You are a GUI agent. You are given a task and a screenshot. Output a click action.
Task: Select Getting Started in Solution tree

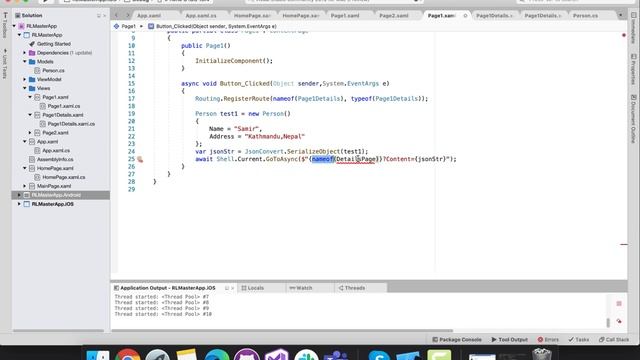(54, 44)
